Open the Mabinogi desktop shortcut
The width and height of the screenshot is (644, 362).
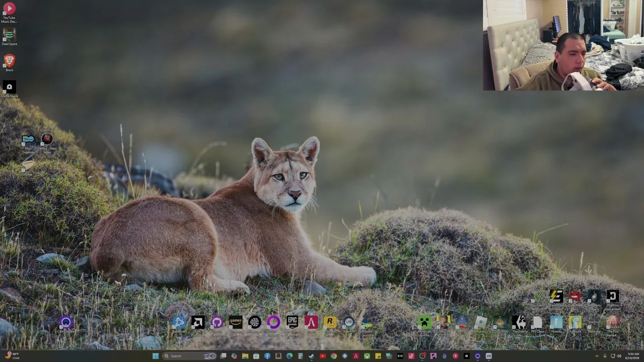coord(594,325)
